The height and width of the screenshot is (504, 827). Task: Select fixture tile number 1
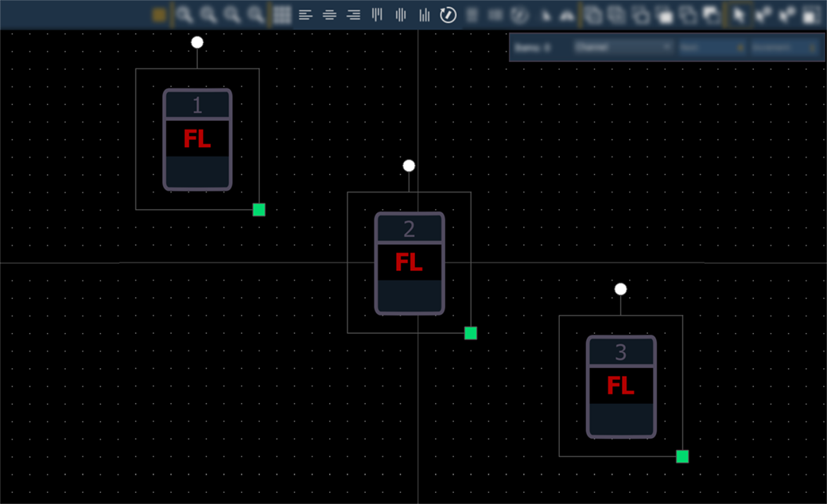(197, 139)
